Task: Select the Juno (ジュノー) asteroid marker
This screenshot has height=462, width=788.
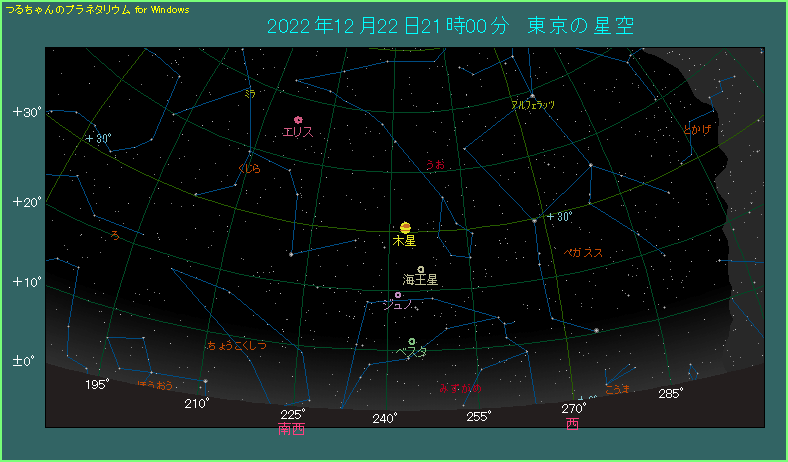Action: [x=398, y=295]
